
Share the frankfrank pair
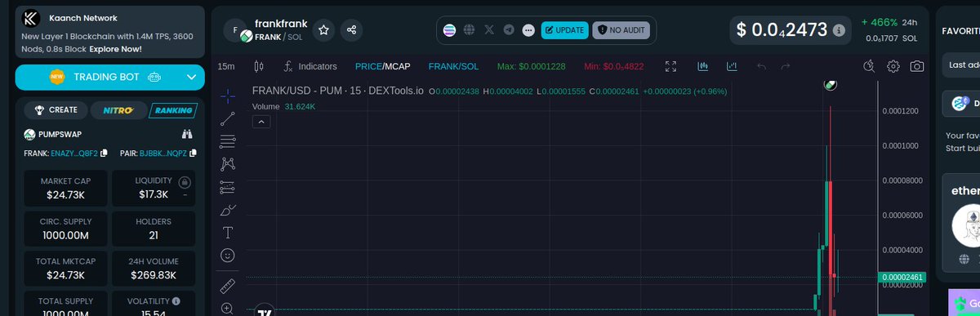pos(352,30)
